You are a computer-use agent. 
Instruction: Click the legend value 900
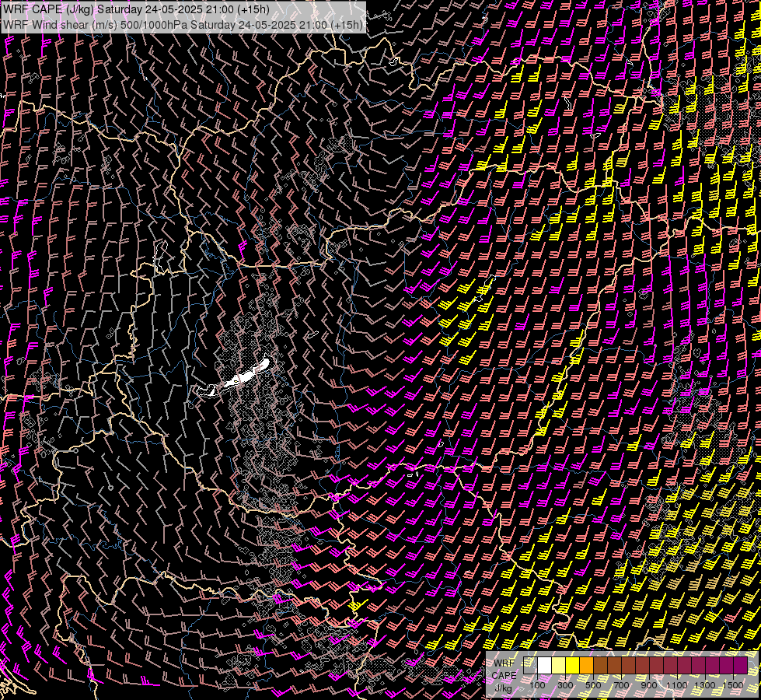(649, 685)
